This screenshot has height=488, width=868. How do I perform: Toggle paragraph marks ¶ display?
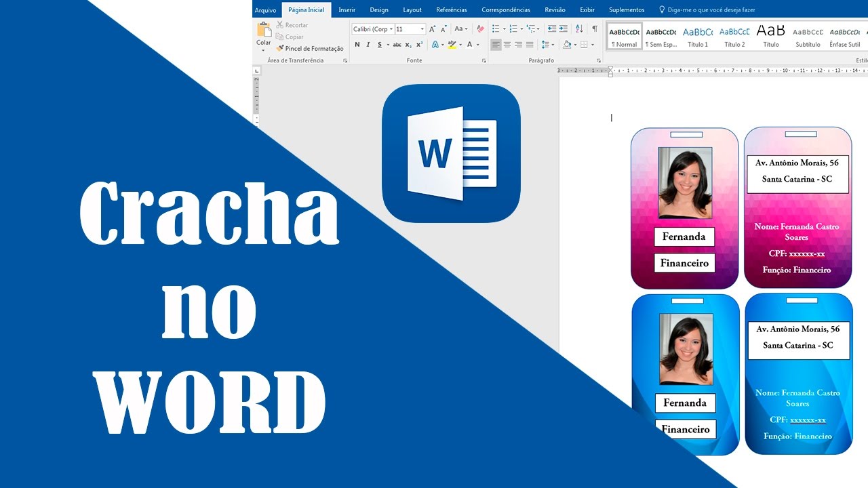595,29
